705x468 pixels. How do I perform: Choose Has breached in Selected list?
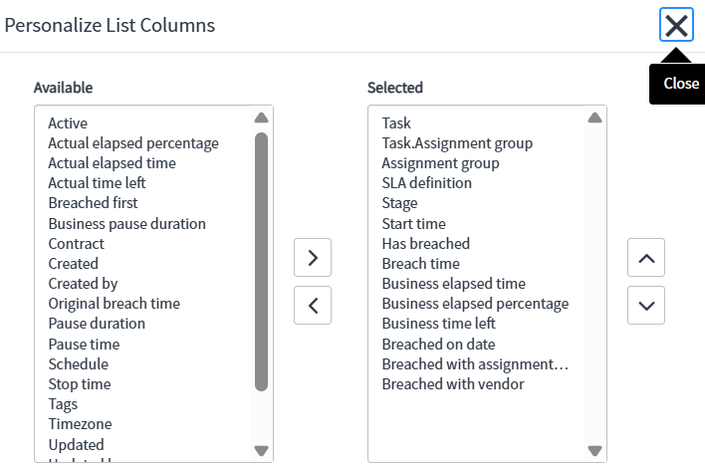pos(426,244)
